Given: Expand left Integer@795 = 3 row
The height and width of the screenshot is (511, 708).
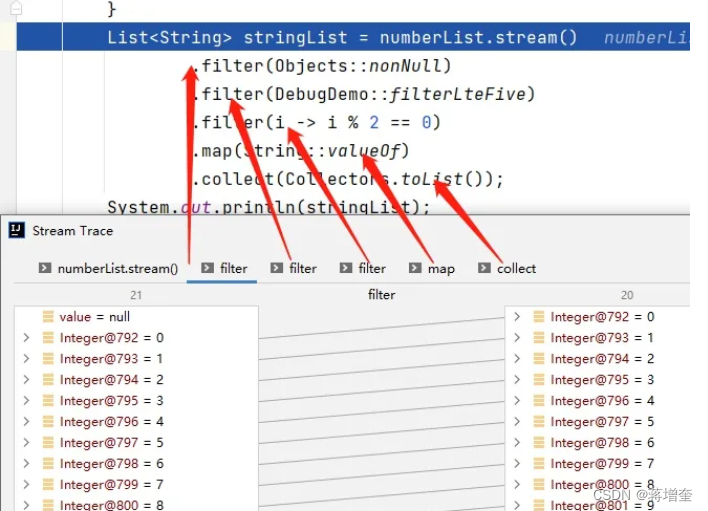Looking at the screenshot, I should point(26,400).
